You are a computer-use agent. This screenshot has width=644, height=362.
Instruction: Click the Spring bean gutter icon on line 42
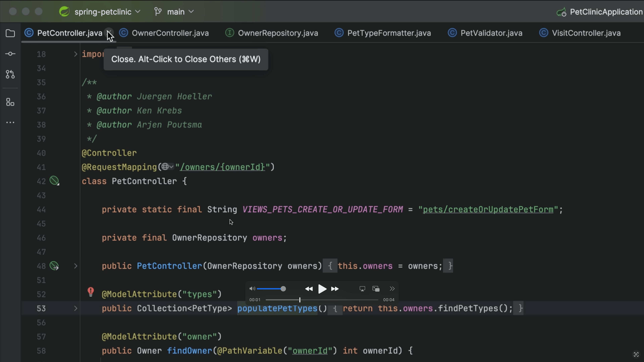point(54,181)
